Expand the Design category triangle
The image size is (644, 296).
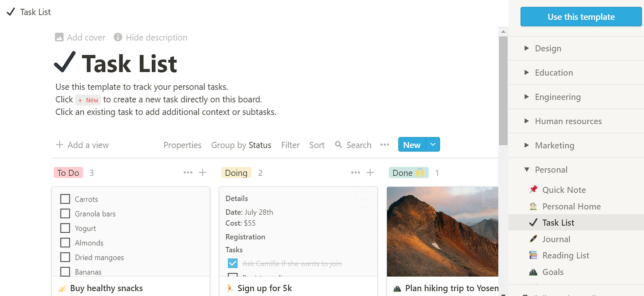click(526, 48)
